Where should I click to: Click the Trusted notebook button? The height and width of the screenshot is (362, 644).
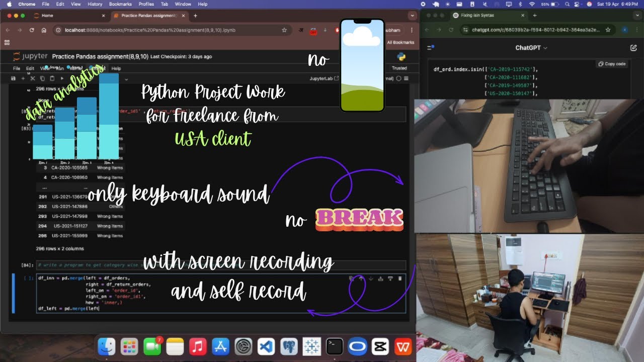click(x=399, y=68)
